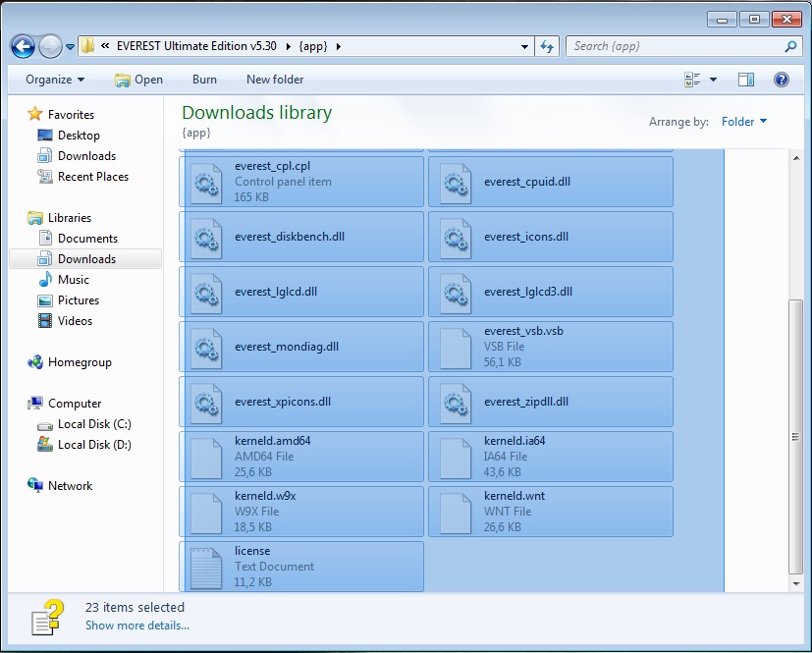Select the everest_diskbench.dll file icon
Viewport: 812px width, 653px height.
[x=206, y=238]
